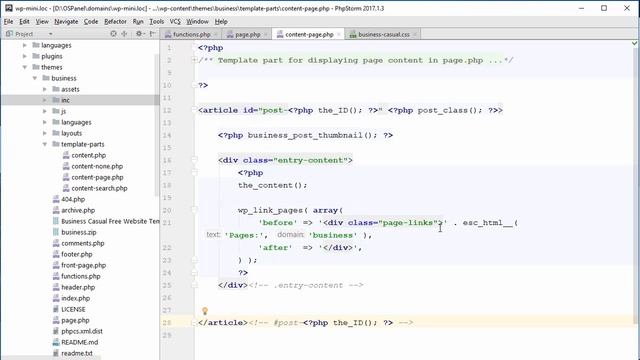Open the Edit menu
The height and width of the screenshot is (360, 640).
click(x=24, y=22)
